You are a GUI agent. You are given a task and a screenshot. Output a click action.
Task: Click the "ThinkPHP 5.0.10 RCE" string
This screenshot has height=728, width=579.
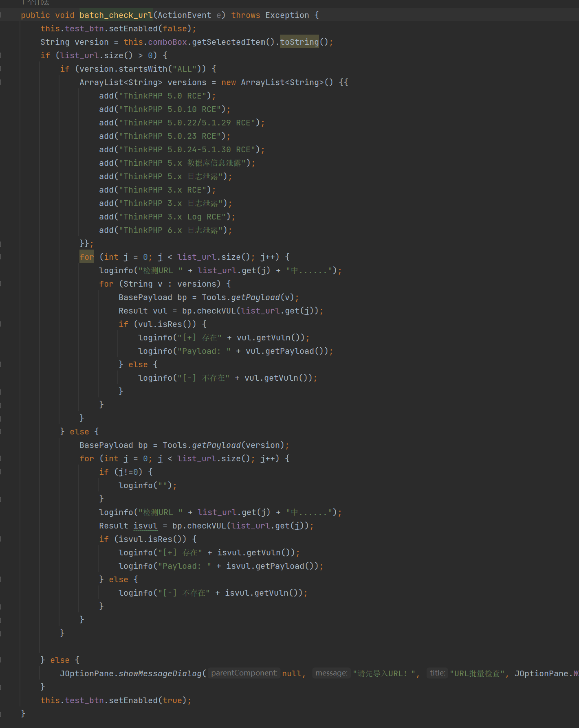point(170,109)
